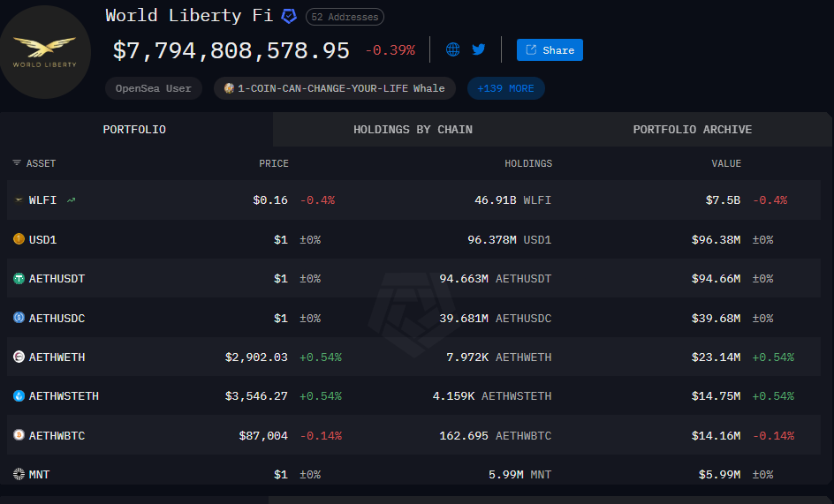Expand the +139 MORE tags
The width and height of the screenshot is (834, 504).
(505, 88)
